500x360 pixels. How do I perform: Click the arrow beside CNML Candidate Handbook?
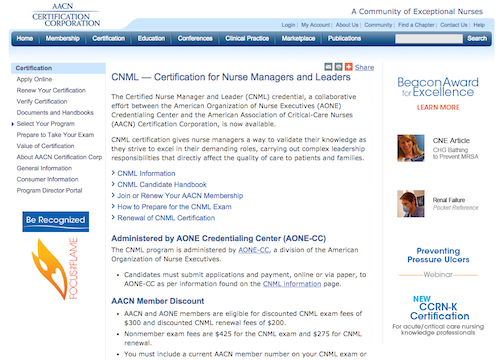pos(113,184)
